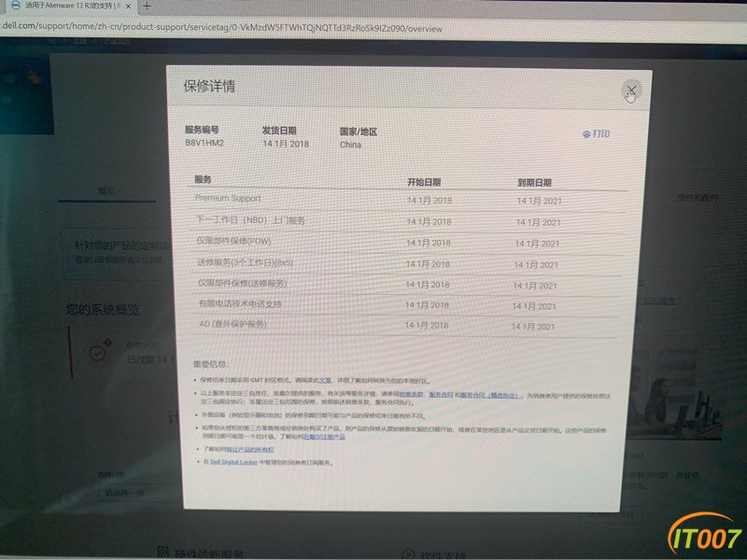Click the 到期日期 column header
This screenshot has width=747, height=560.
[534, 182]
